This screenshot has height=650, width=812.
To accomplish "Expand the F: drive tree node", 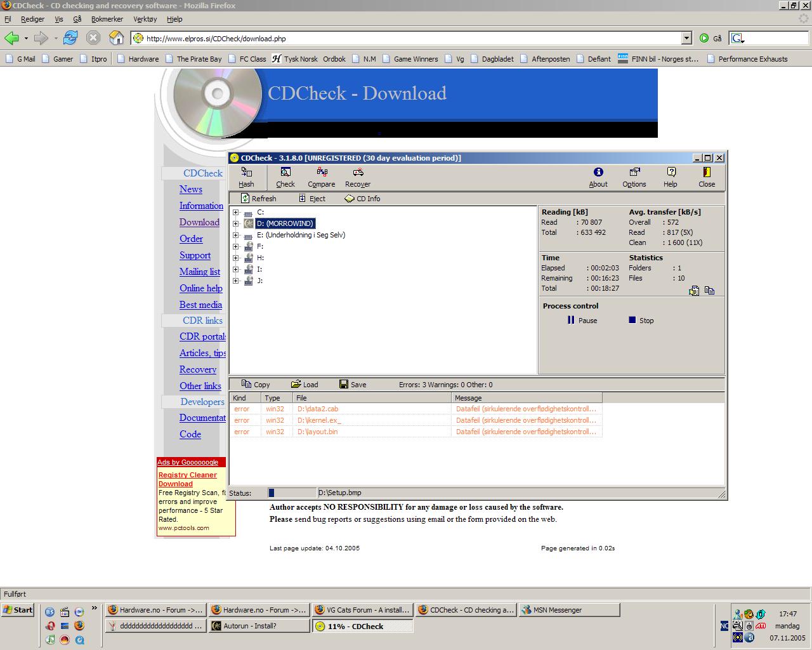I will [x=236, y=246].
